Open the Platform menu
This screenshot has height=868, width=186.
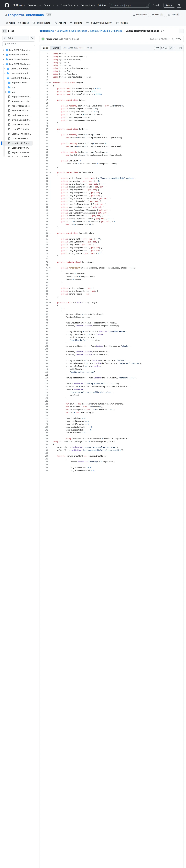[x=19, y=5]
